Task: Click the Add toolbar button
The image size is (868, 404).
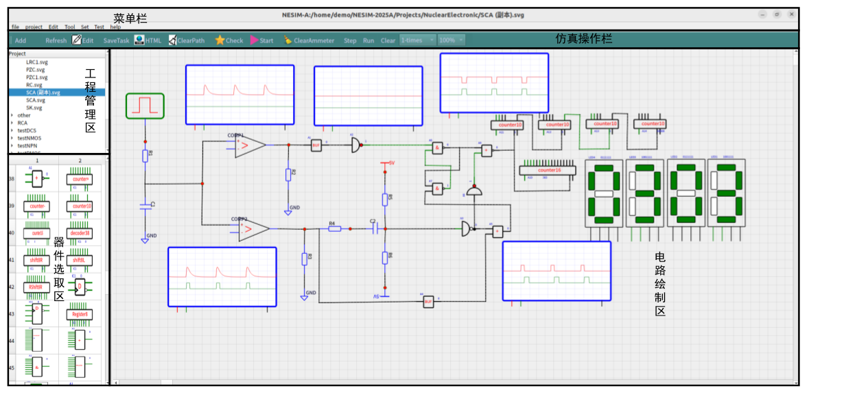Action: coord(21,40)
